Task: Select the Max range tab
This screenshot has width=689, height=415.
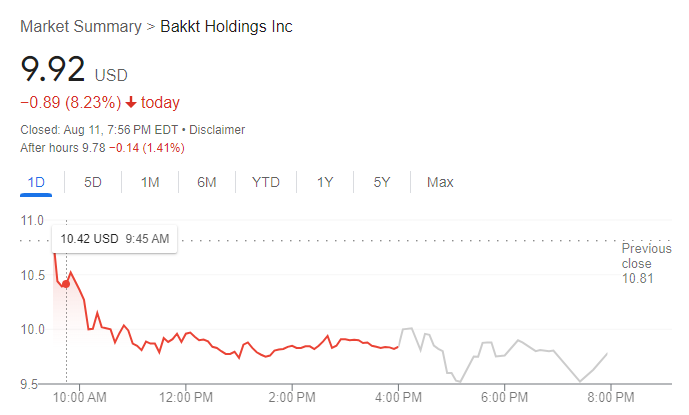Action: [440, 182]
